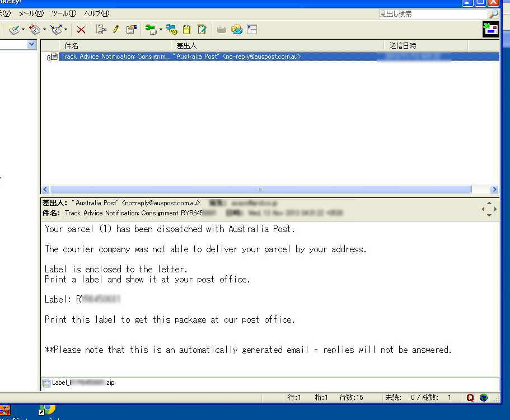The height and width of the screenshot is (420, 510).
Task: Click the search magnifier icon
Action: (494, 13)
